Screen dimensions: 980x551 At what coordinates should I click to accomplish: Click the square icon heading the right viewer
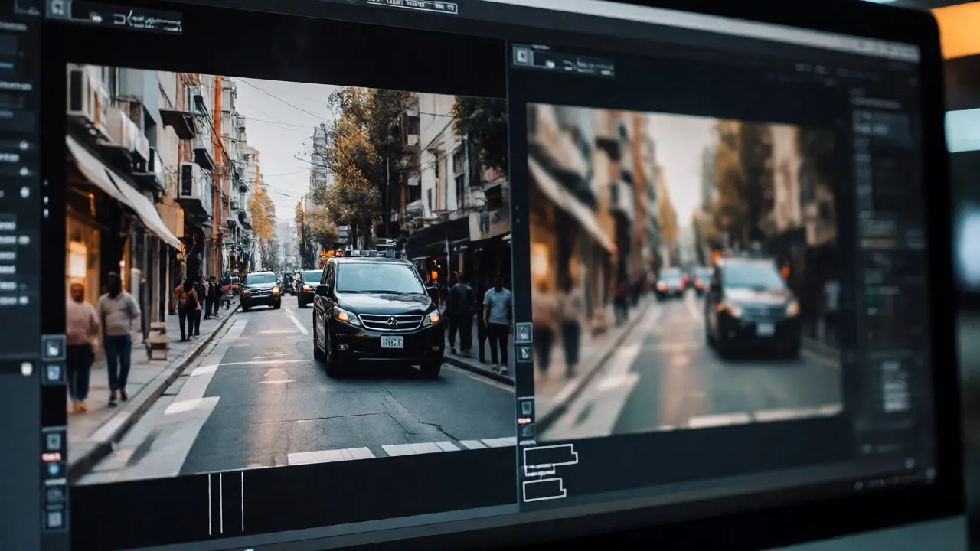click(x=522, y=56)
